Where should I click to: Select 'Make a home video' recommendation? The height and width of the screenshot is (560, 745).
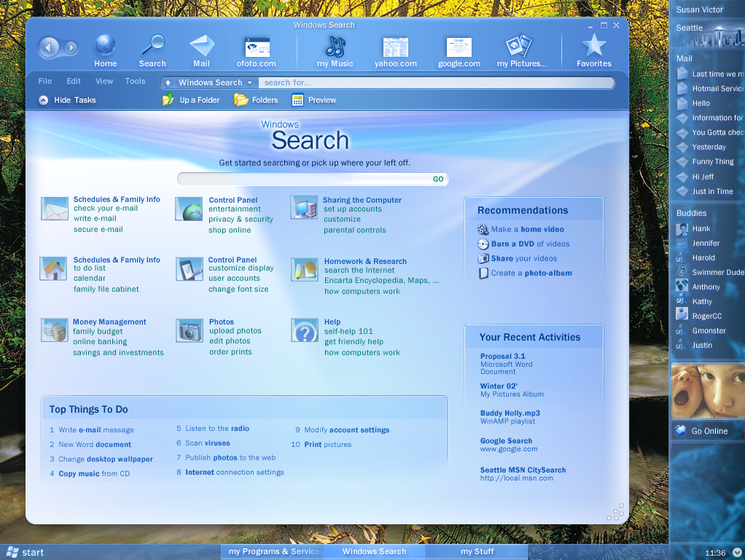(521, 229)
